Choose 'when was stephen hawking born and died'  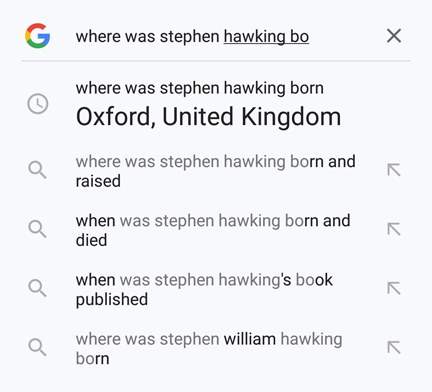click(x=213, y=230)
